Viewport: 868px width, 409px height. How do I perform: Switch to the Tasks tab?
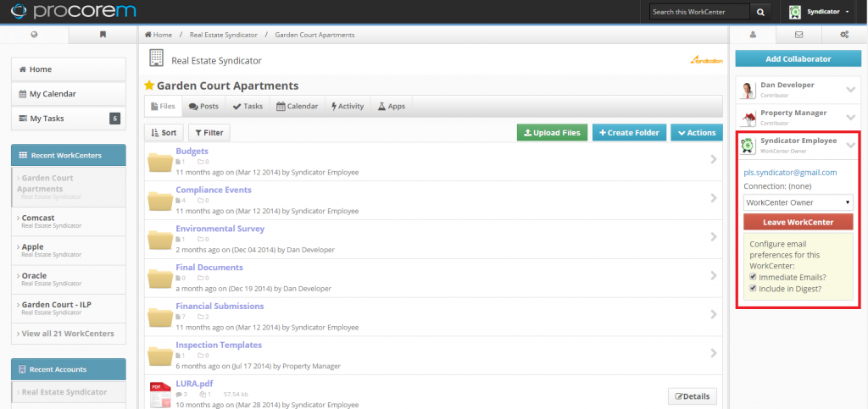coord(248,106)
